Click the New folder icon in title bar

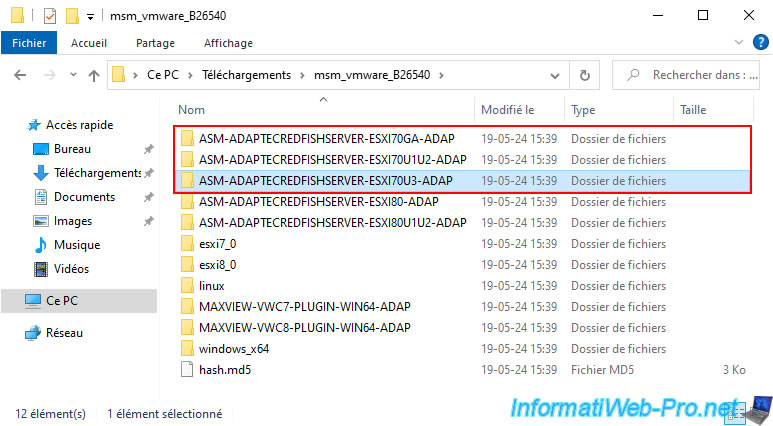(71, 16)
